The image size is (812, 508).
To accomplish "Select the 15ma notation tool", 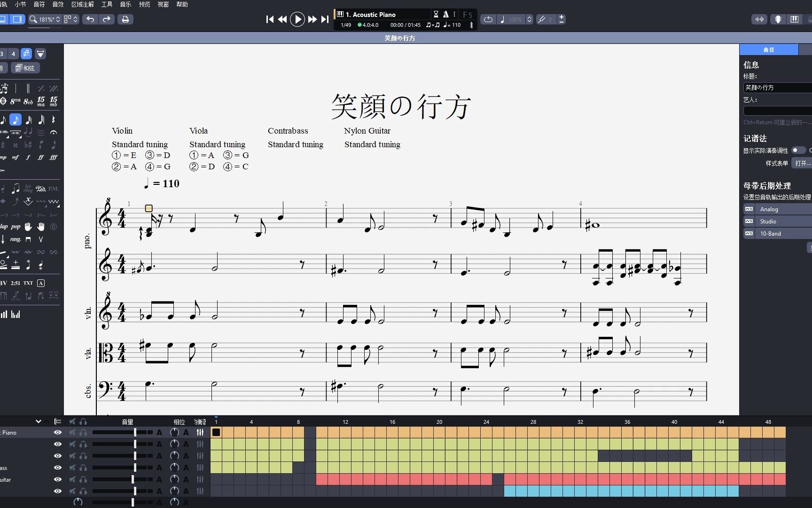I will 41,101.
